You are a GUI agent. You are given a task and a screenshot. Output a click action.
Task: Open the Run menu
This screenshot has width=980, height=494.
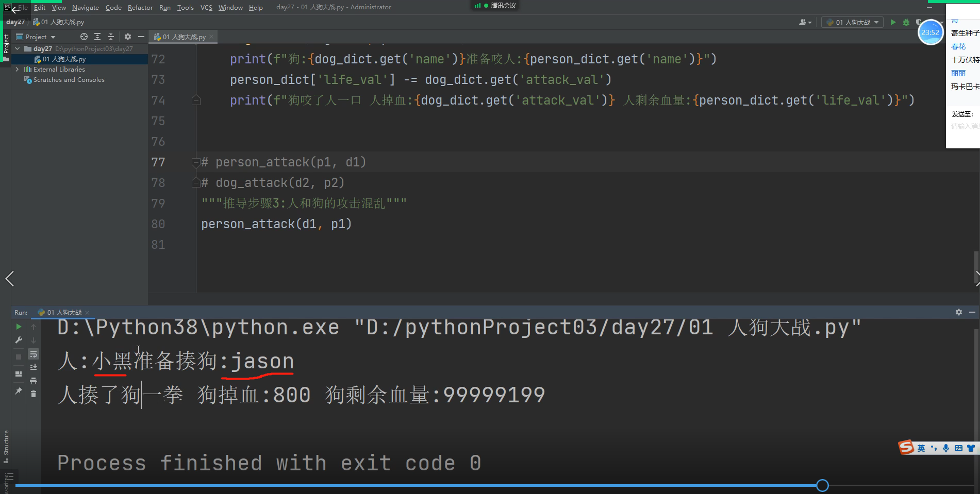pos(165,7)
